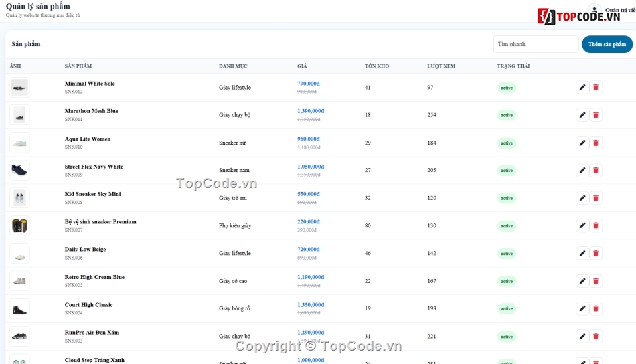Screen dimensions: 636x364
Task: Edit the Marathon Mesh Blue product
Action: [x=582, y=115]
